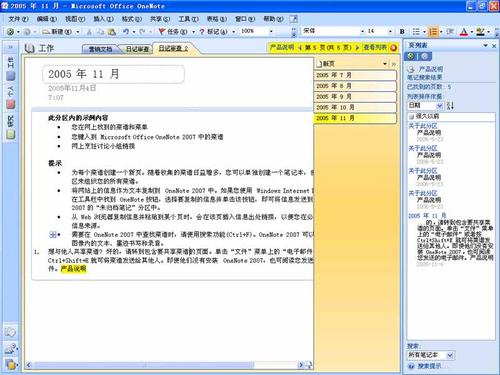Click the red notebook icon in left sidebar
This screenshot has width=500, height=375.
tap(11, 104)
